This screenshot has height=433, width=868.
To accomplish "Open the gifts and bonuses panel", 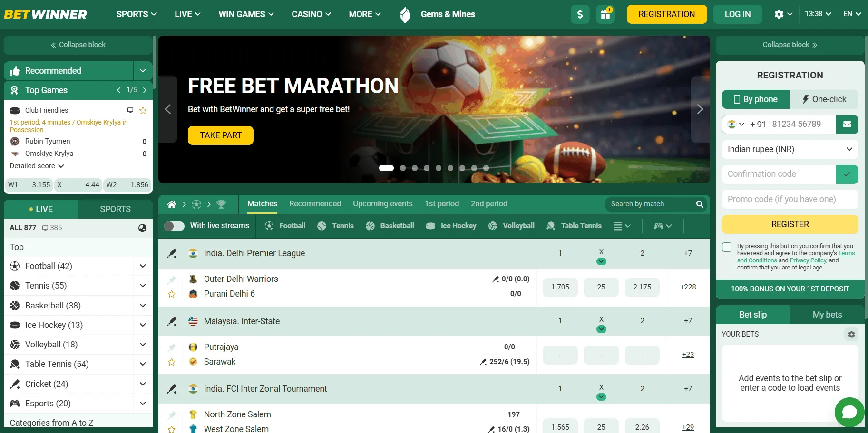I will pyautogui.click(x=605, y=14).
